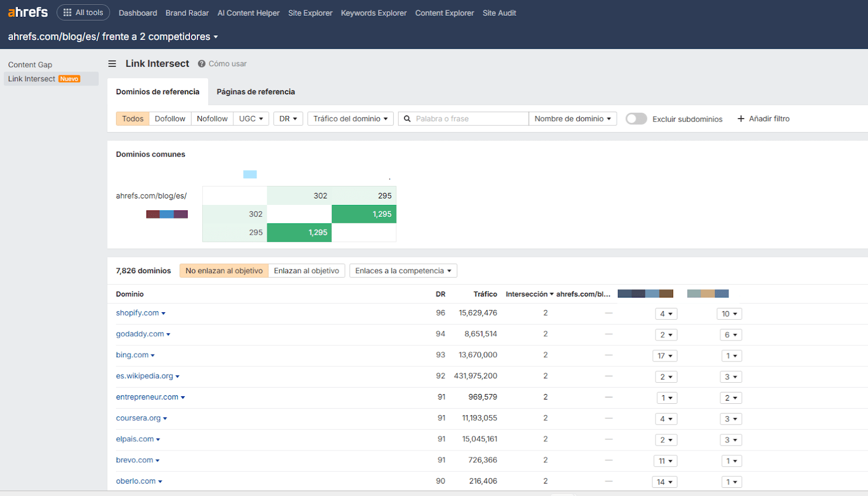The width and height of the screenshot is (868, 496).
Task: Click the Intersección sort arrow
Action: (x=552, y=294)
